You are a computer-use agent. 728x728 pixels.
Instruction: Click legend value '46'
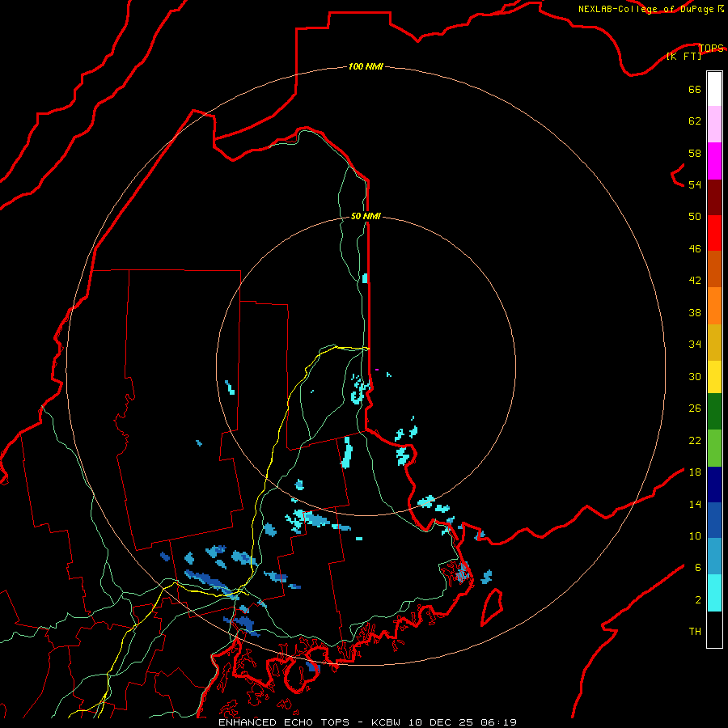(695, 249)
